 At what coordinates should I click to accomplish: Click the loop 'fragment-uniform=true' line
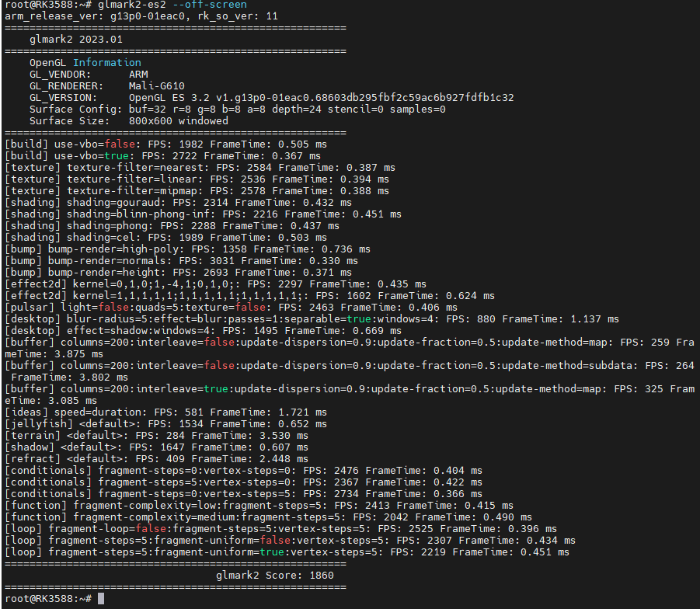287,552
